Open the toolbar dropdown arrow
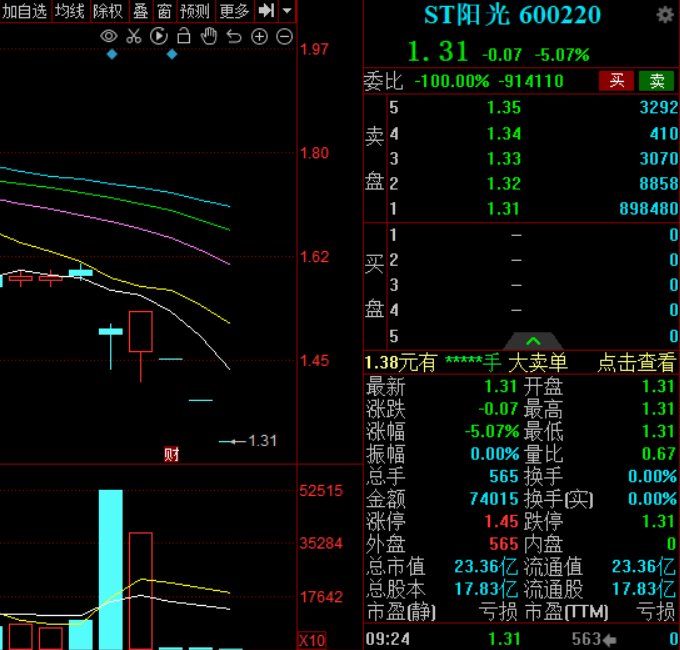 tap(287, 10)
